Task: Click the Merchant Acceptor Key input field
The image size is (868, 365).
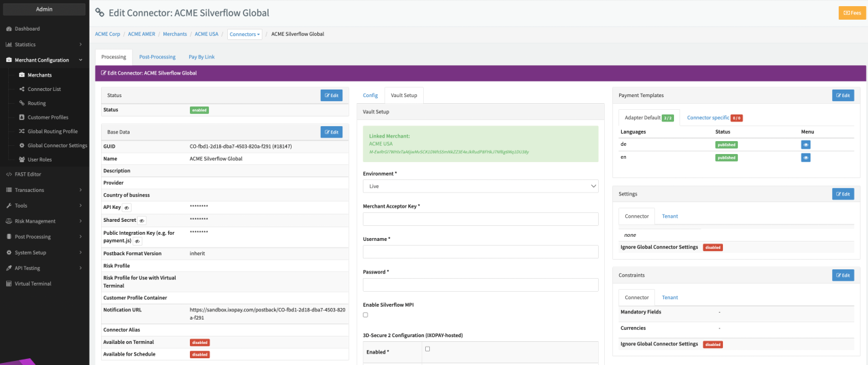Action: click(480, 219)
